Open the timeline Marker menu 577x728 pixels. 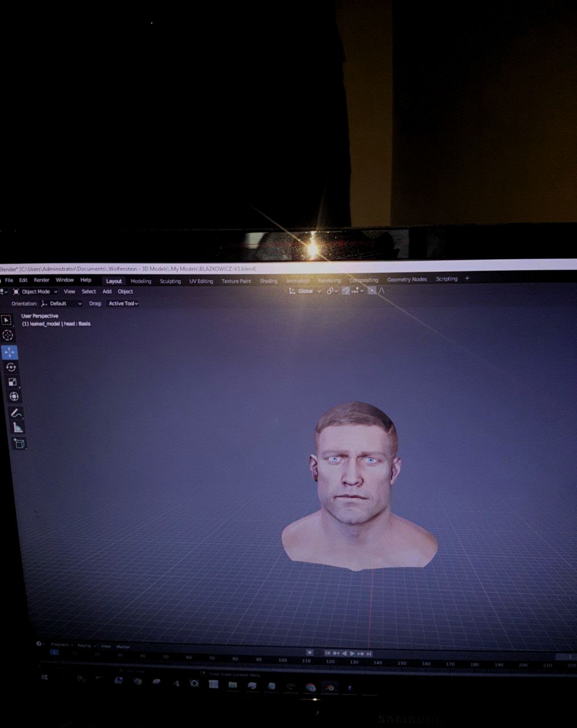[x=123, y=647]
